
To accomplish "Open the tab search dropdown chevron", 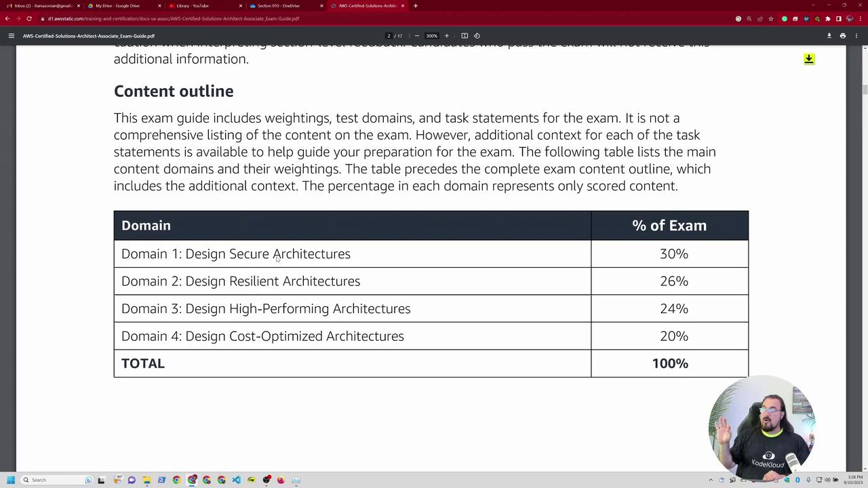I will point(813,5).
